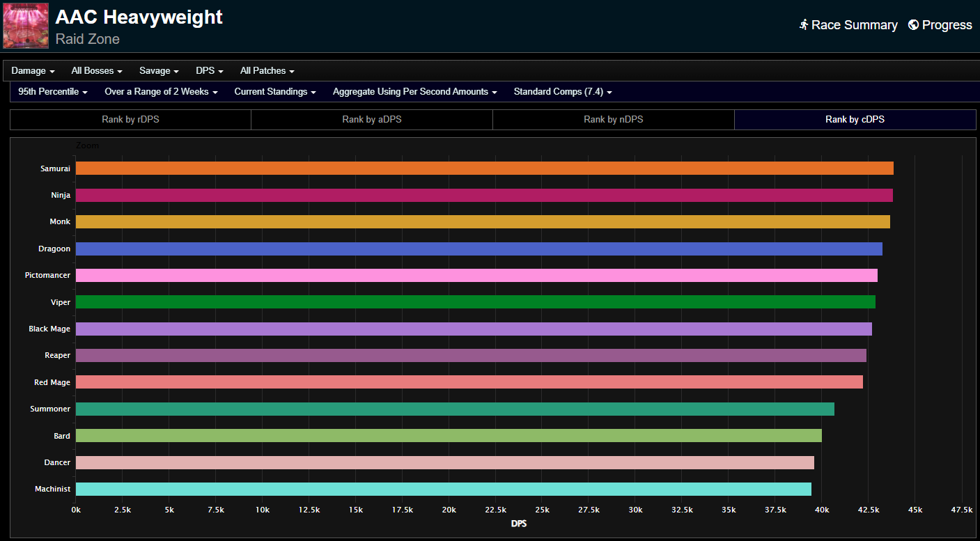Click the 0k axis tick label
Viewport: 980px width, 541px height.
pyautogui.click(x=76, y=510)
